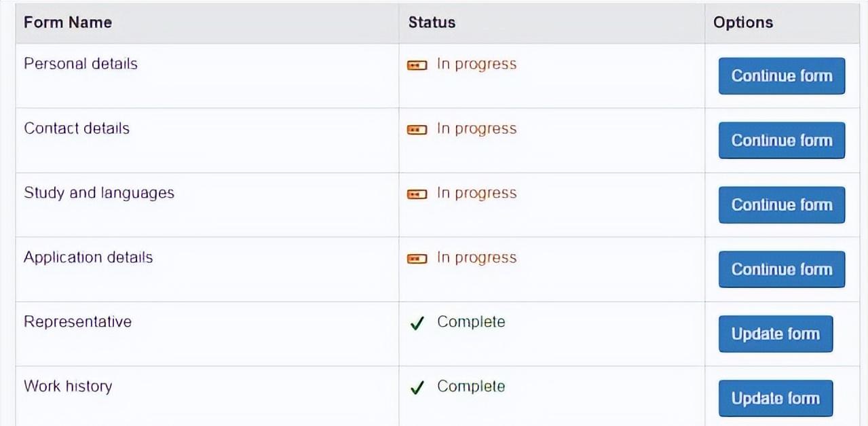The image size is (868, 426).
Task: Click the Complete status text for Representative
Action: click(471, 322)
